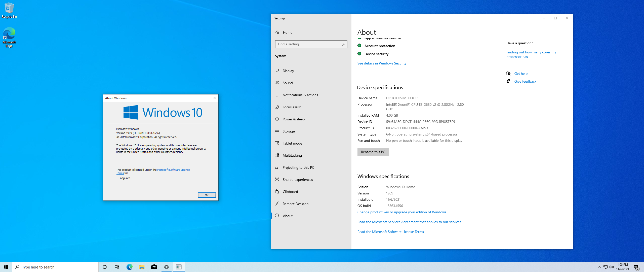Click the Give feedback person icon
This screenshot has height=272, width=644.
pos(508,81)
